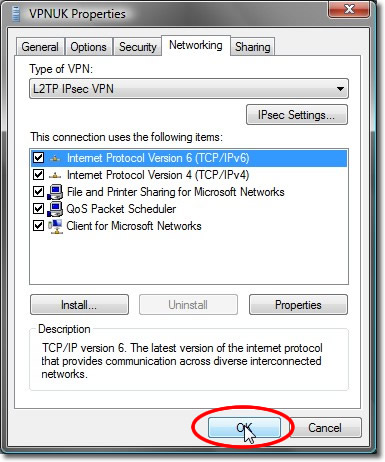
Task: Confirm changes with the OK button
Action: (244, 428)
